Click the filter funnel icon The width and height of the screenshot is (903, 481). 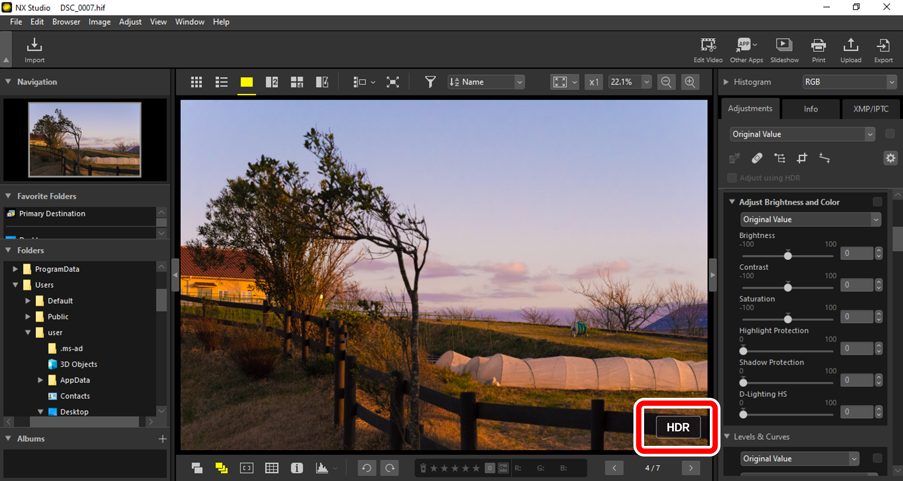click(x=430, y=82)
